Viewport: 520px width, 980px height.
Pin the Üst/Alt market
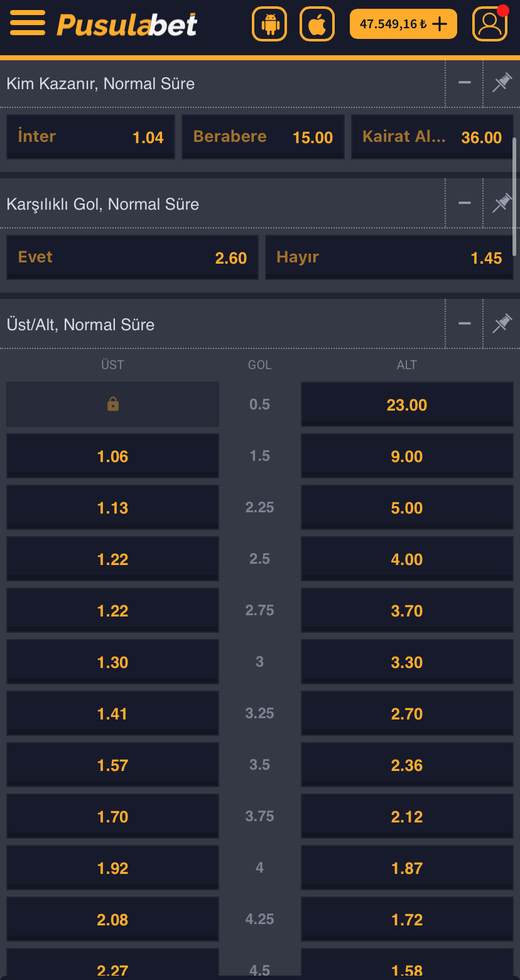pyautogui.click(x=501, y=324)
